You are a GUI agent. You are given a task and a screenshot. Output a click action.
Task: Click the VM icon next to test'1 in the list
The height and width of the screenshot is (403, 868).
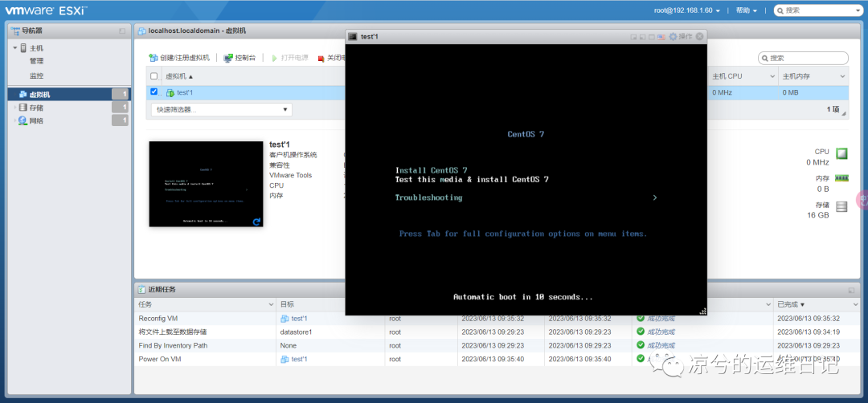coord(170,92)
